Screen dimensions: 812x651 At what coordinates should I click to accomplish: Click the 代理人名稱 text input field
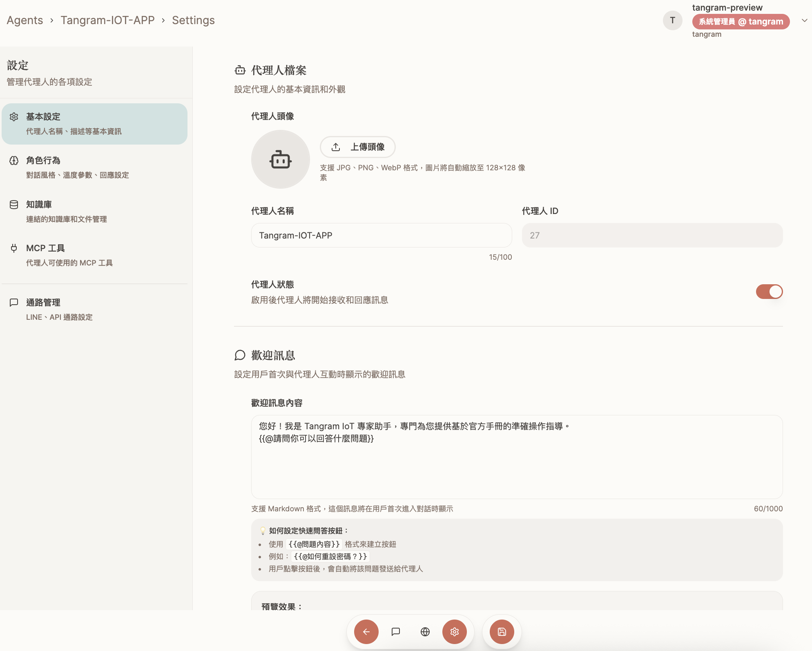381,235
